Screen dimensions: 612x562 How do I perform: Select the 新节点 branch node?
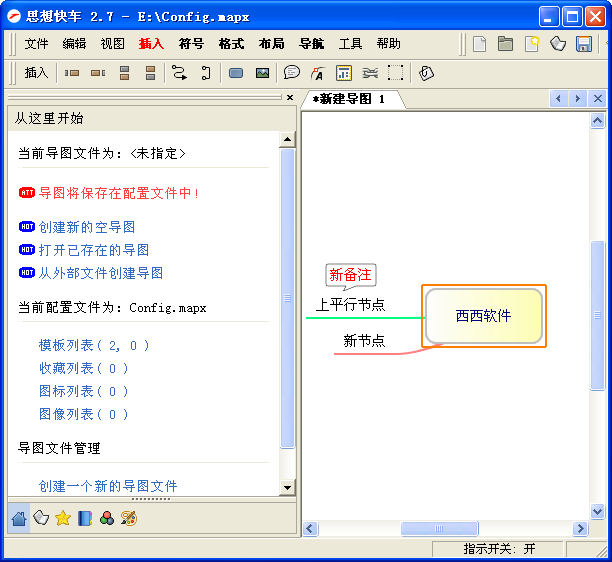click(364, 341)
